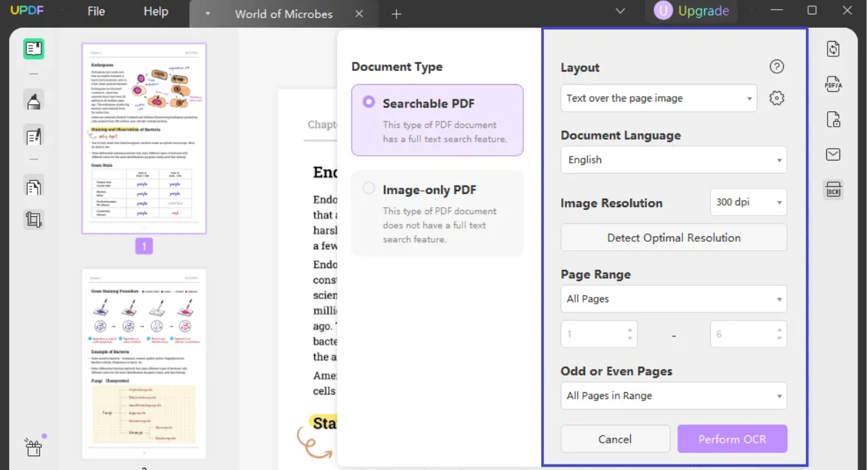The height and width of the screenshot is (470, 868).
Task: Change the 300 dpi resolution dropdown
Action: (x=748, y=202)
